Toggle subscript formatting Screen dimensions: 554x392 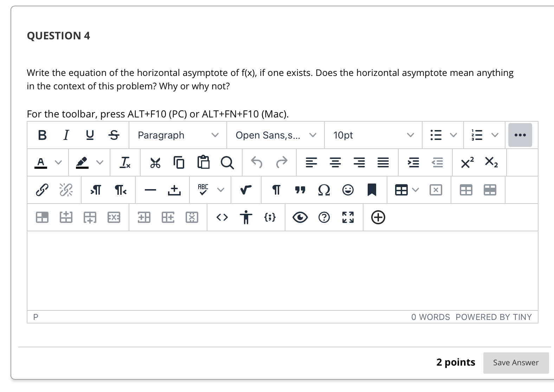click(491, 162)
